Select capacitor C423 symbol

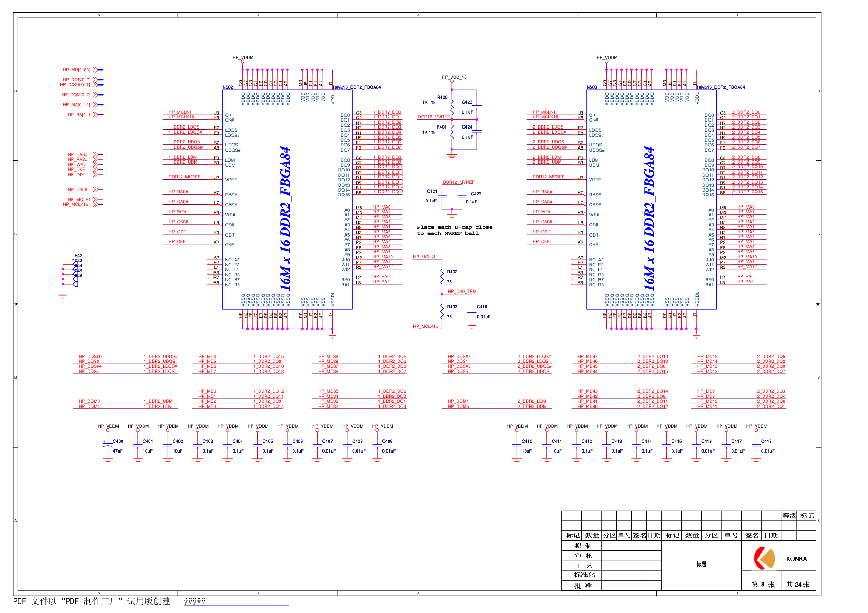tap(477, 107)
